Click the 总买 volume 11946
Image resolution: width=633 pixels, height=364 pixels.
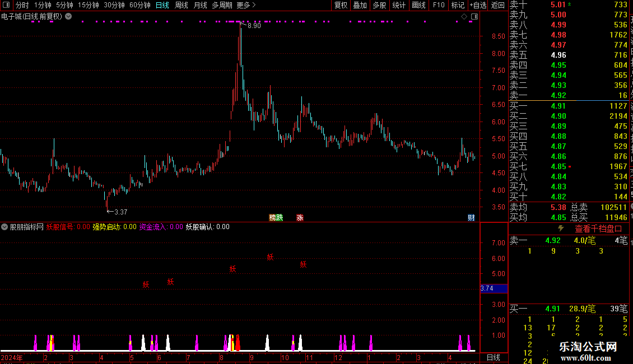click(616, 217)
